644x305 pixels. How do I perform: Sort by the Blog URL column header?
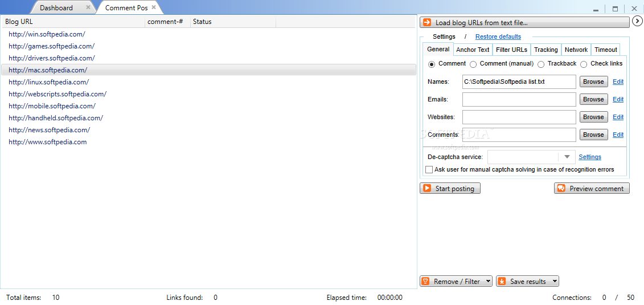tap(73, 22)
